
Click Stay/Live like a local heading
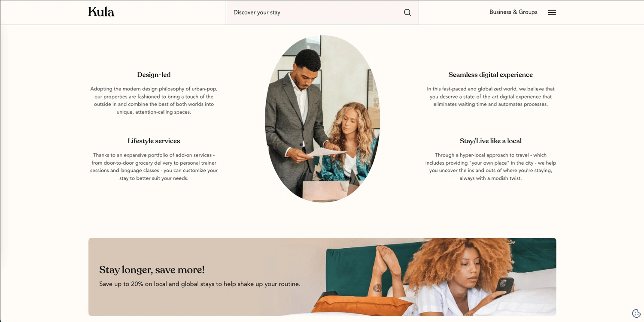491,141
